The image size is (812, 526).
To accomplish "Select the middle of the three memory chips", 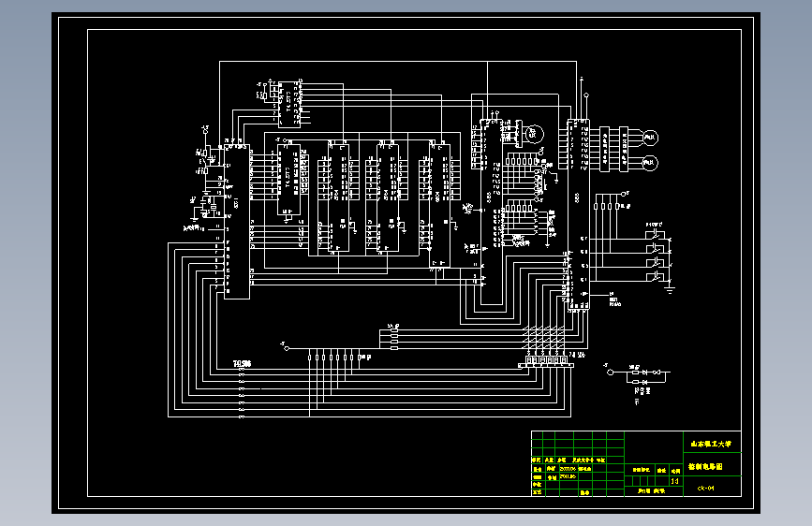I will pyautogui.click(x=388, y=197).
